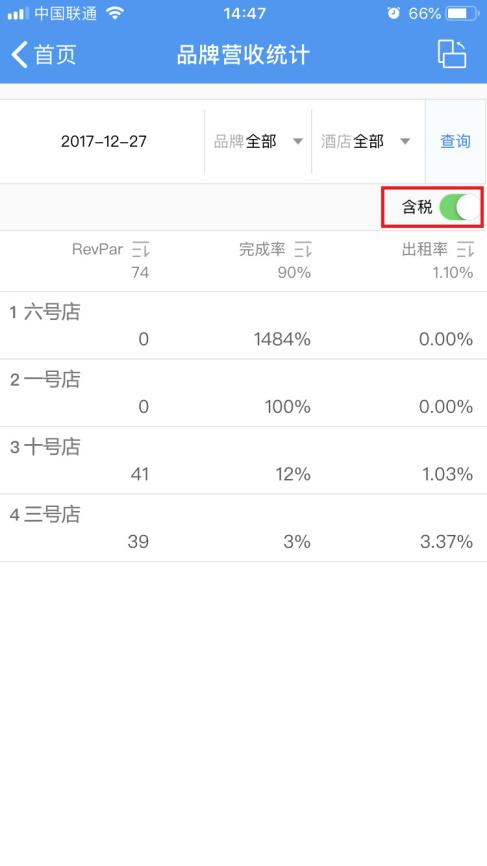Select the 一号店 row
This screenshot has width=487, height=866.
pyautogui.click(x=243, y=393)
